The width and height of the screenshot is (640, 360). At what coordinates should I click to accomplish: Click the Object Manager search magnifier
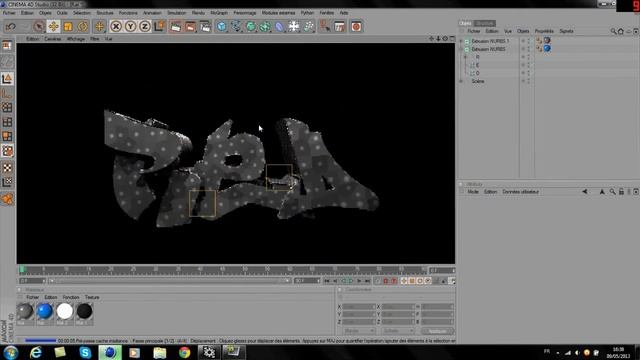pos(613,31)
